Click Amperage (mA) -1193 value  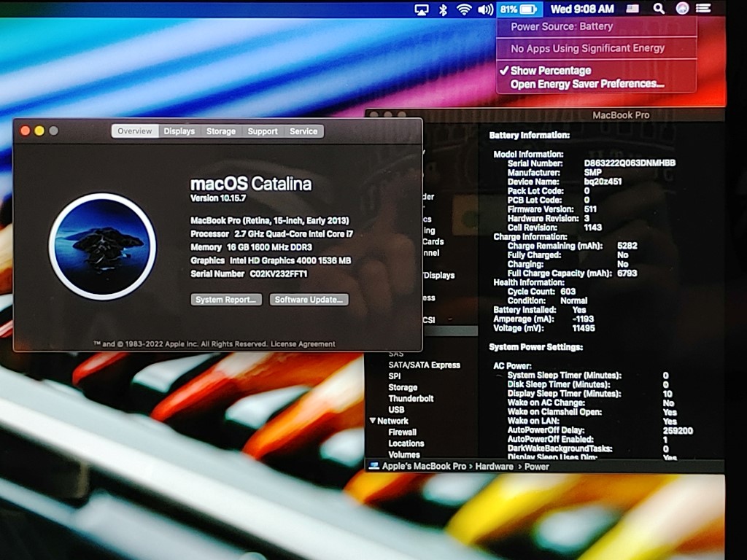[x=583, y=319]
